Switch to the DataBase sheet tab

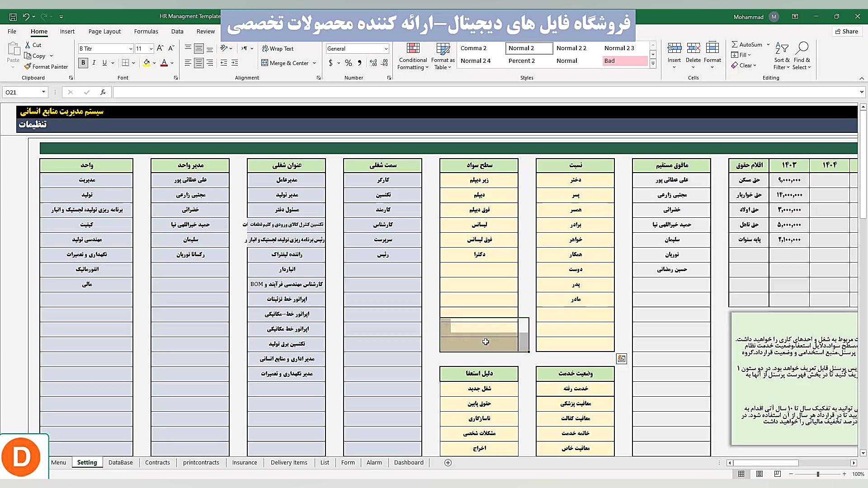click(x=121, y=462)
